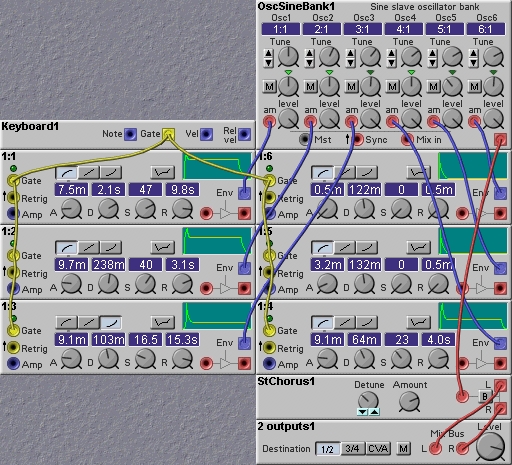
Task: Click the Sync input jack on OscSineBank1
Action: tap(358, 140)
